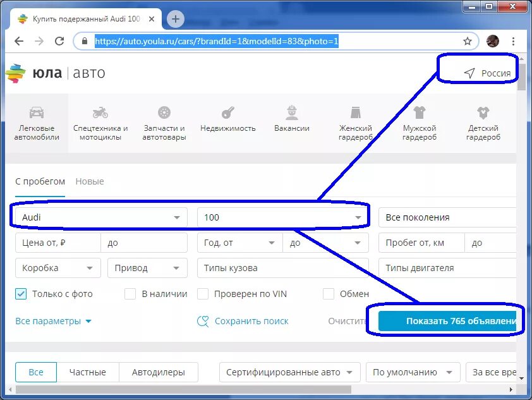Open the Привод dropdown
This screenshot has width=532, height=400.
(x=148, y=268)
